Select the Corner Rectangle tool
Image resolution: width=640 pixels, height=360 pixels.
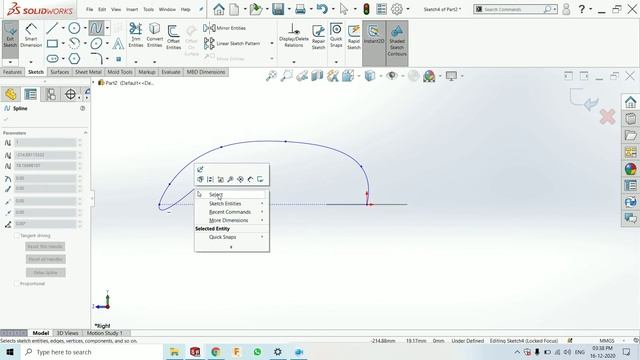click(x=52, y=43)
